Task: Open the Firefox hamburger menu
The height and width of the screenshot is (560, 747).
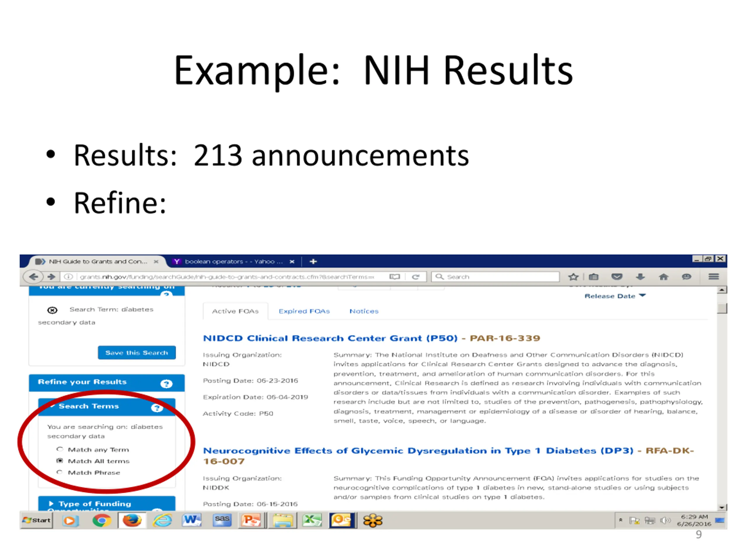Action: tap(713, 277)
